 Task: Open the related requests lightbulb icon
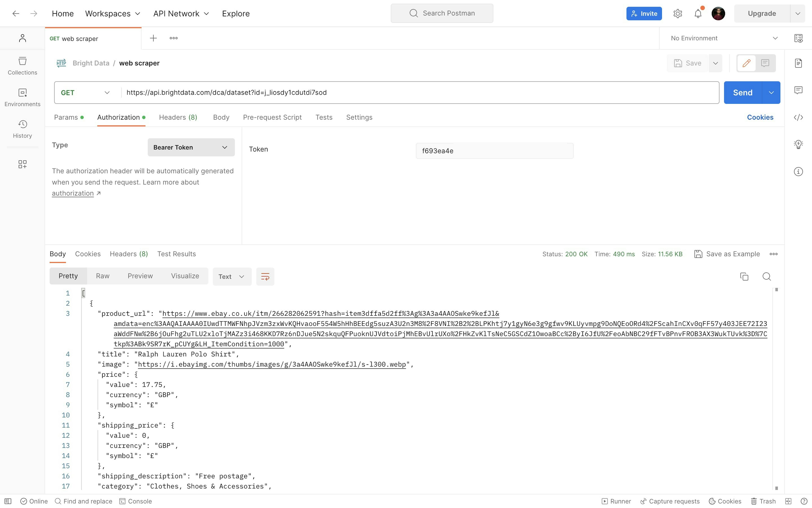pos(798,145)
